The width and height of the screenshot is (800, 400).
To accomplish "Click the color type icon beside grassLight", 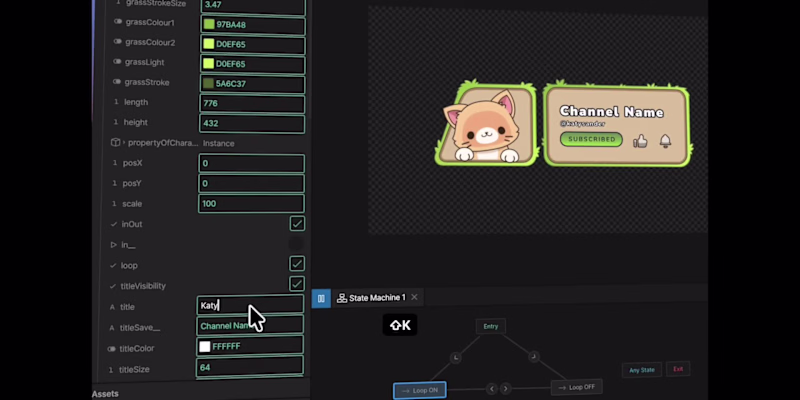I will click(117, 62).
